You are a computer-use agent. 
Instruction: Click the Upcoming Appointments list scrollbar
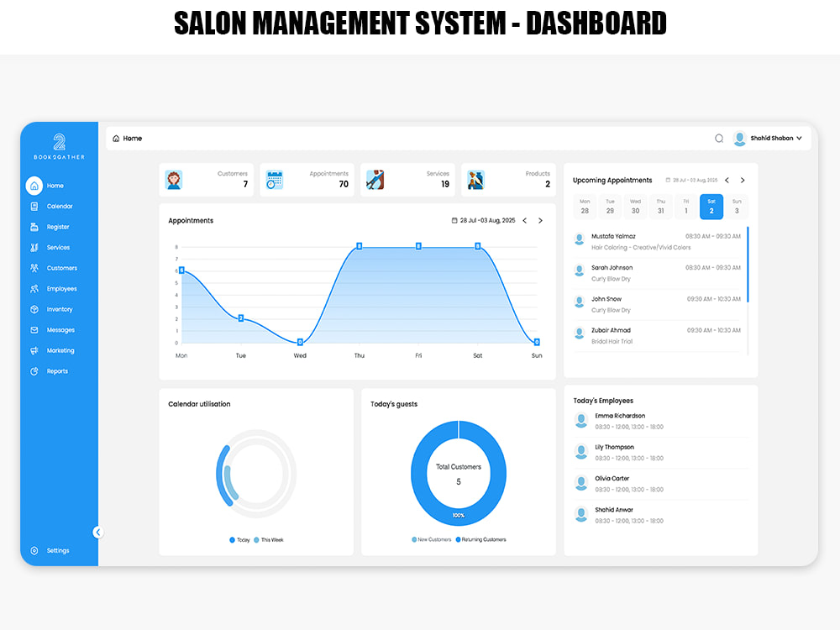748,264
